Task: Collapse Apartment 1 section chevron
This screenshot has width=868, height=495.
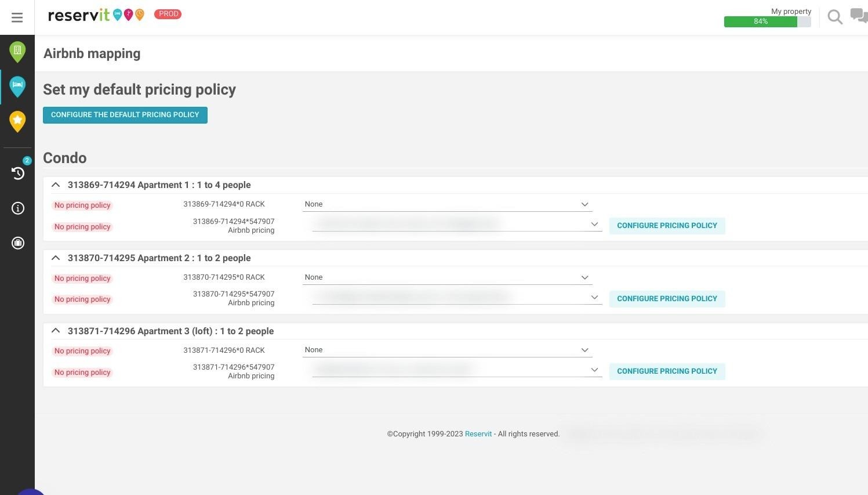Action: pos(56,185)
